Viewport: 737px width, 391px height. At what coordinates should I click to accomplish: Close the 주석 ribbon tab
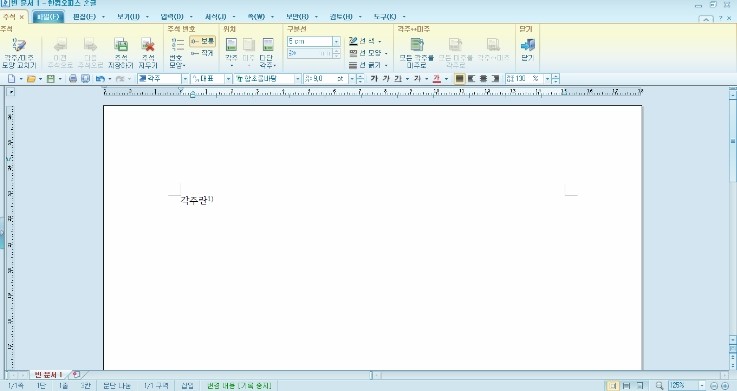coord(22,17)
